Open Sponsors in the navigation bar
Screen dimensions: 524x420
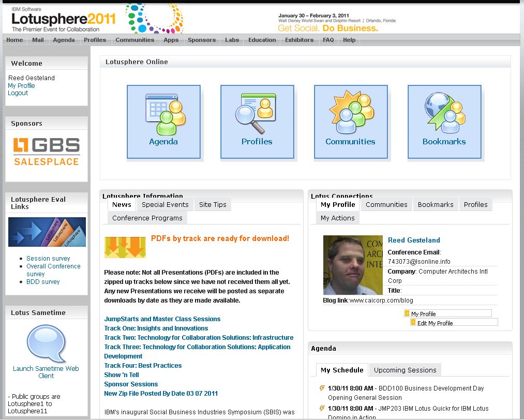coord(202,40)
